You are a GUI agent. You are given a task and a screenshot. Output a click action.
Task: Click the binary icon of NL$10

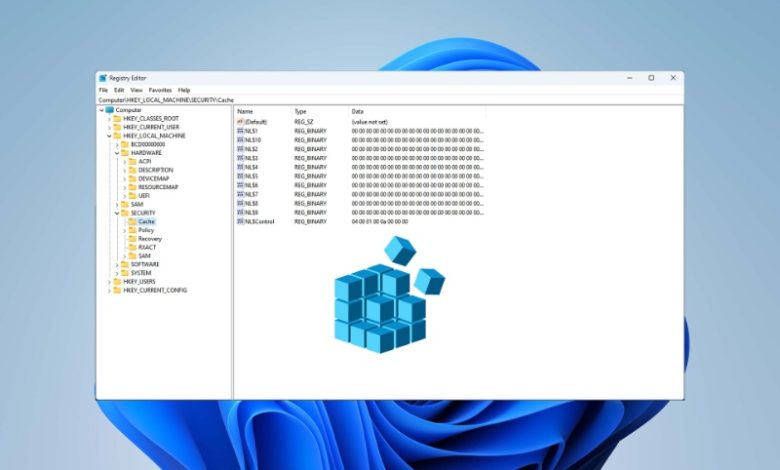pyautogui.click(x=240, y=140)
